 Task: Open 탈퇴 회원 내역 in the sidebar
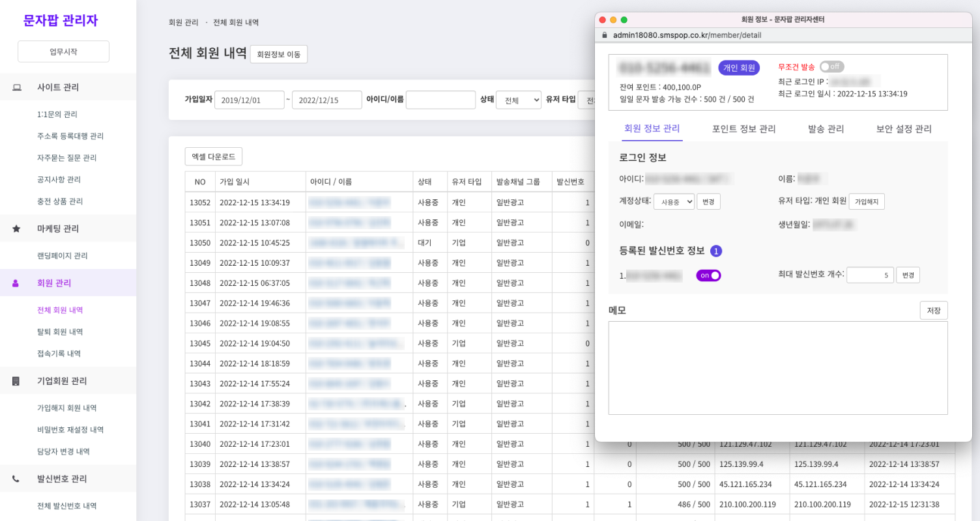coord(60,331)
